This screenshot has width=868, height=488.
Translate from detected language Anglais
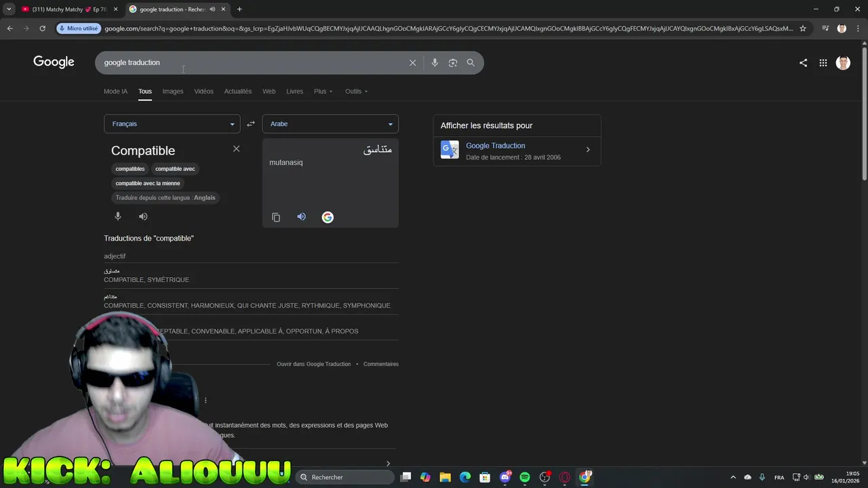pos(165,198)
